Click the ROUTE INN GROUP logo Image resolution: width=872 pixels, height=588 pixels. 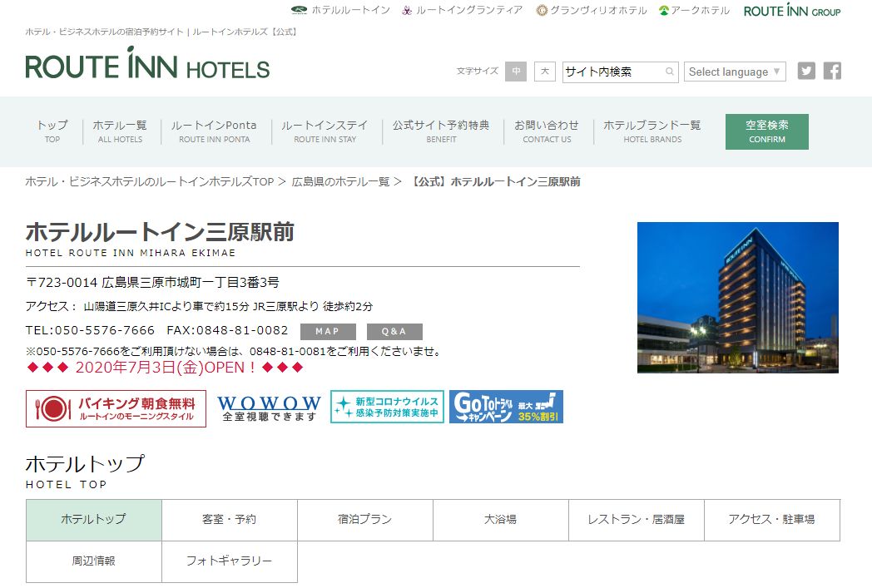[x=792, y=10]
